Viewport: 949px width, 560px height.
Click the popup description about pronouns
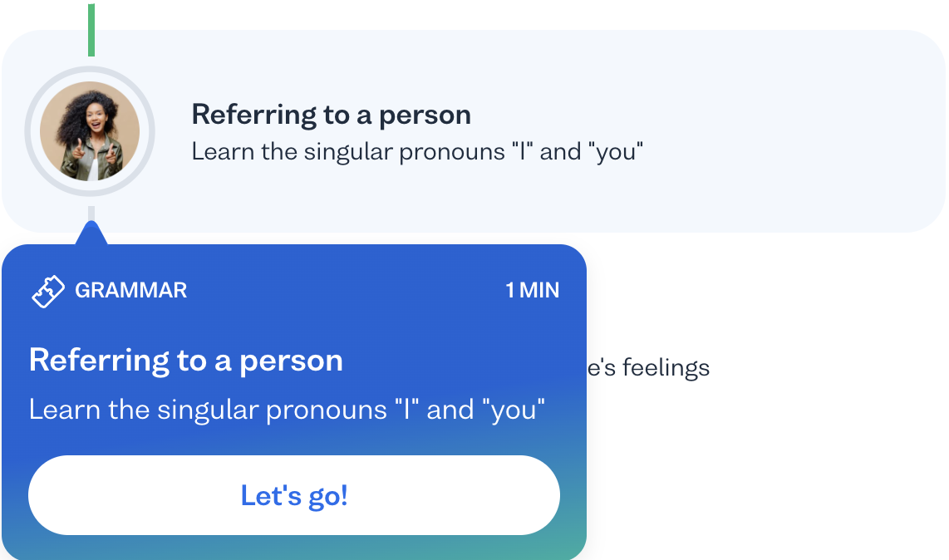pos(287,410)
